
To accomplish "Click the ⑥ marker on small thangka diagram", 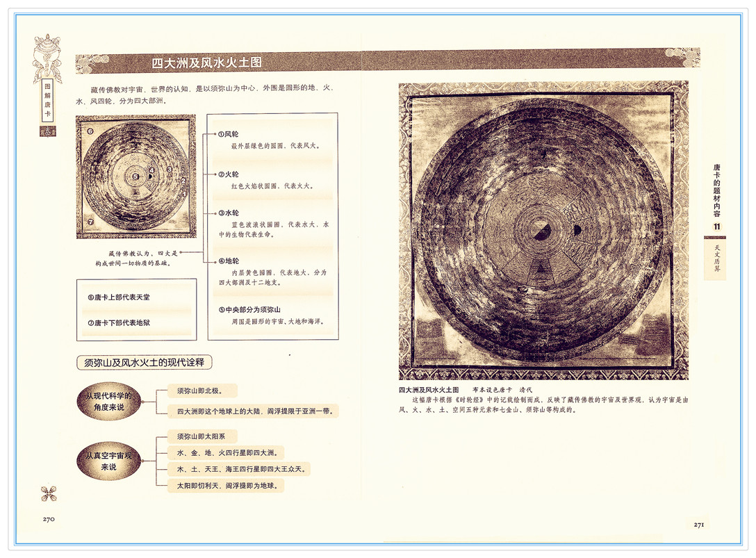I will 90,131.
